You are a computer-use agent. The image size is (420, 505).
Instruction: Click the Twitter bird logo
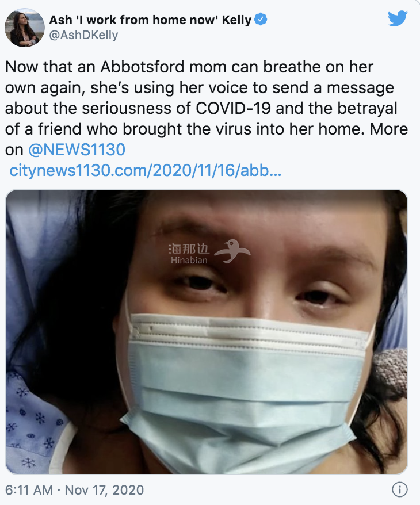pyautogui.click(x=397, y=18)
